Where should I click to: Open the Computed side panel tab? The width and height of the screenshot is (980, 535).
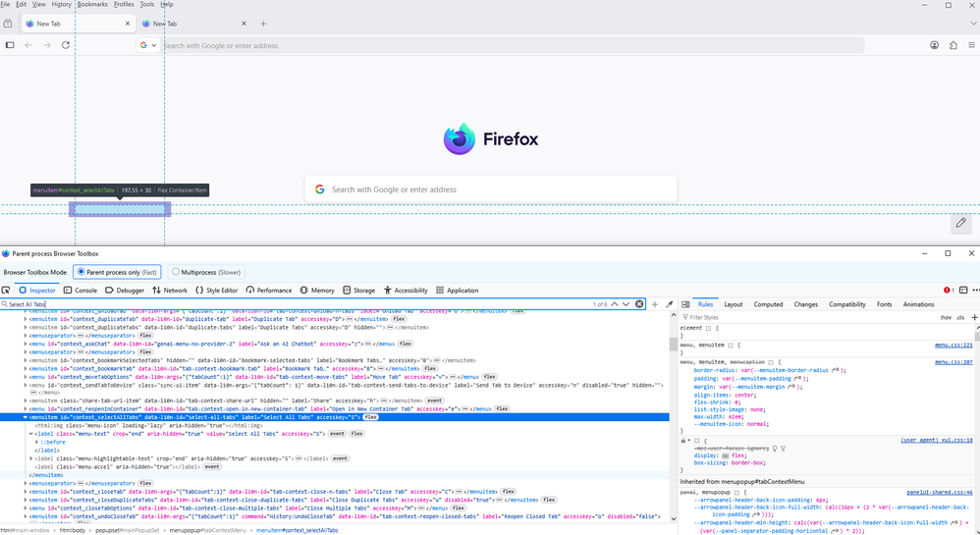point(768,304)
